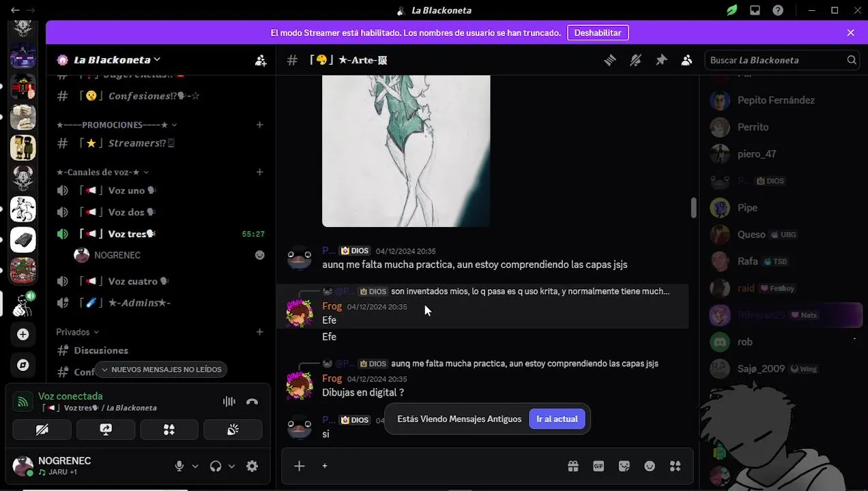Screen dimensions: 868x491
Task: Open the soundboard button in voice panel
Action: pyautogui.click(x=233, y=430)
